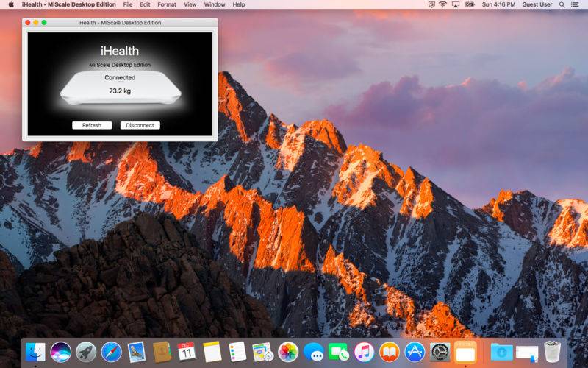Image resolution: width=588 pixels, height=368 pixels.
Task: Open the Window menu
Action: coord(215,4)
